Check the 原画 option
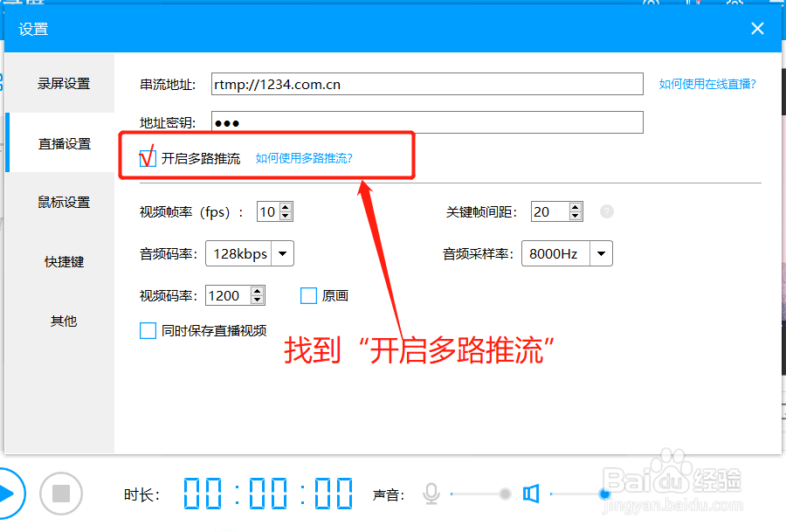The width and height of the screenshot is (786, 532). [x=307, y=296]
